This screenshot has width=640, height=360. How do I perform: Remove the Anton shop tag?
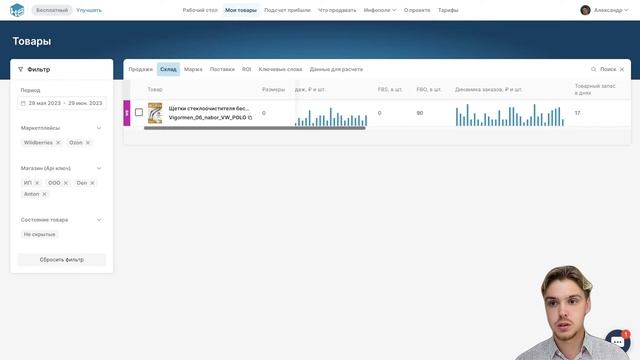[x=44, y=194]
